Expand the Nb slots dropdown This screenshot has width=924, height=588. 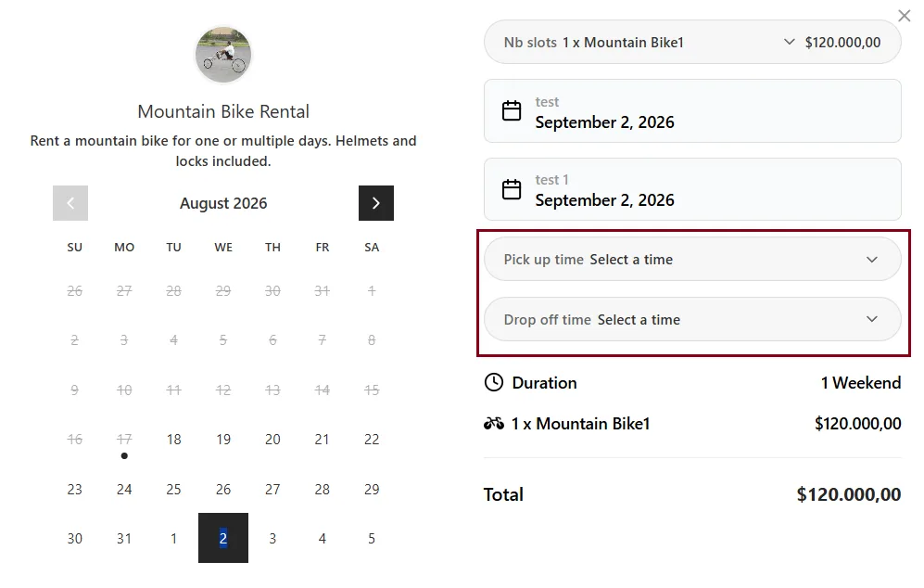[692, 43]
